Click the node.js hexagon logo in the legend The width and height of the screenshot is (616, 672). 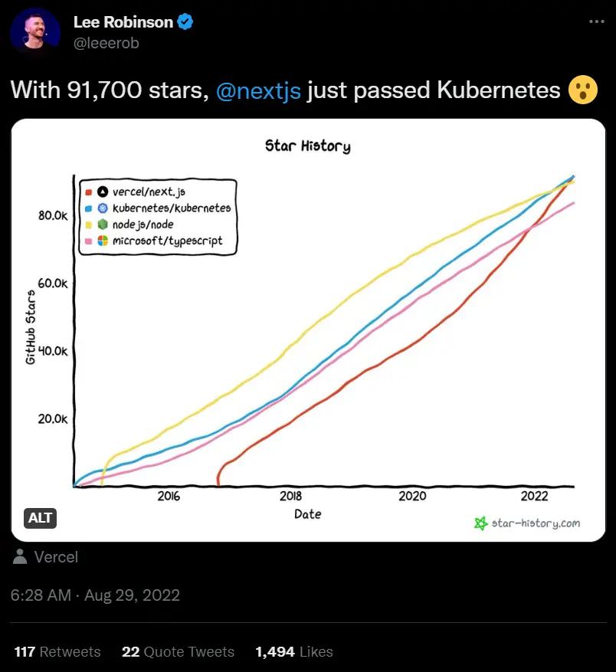(103, 225)
